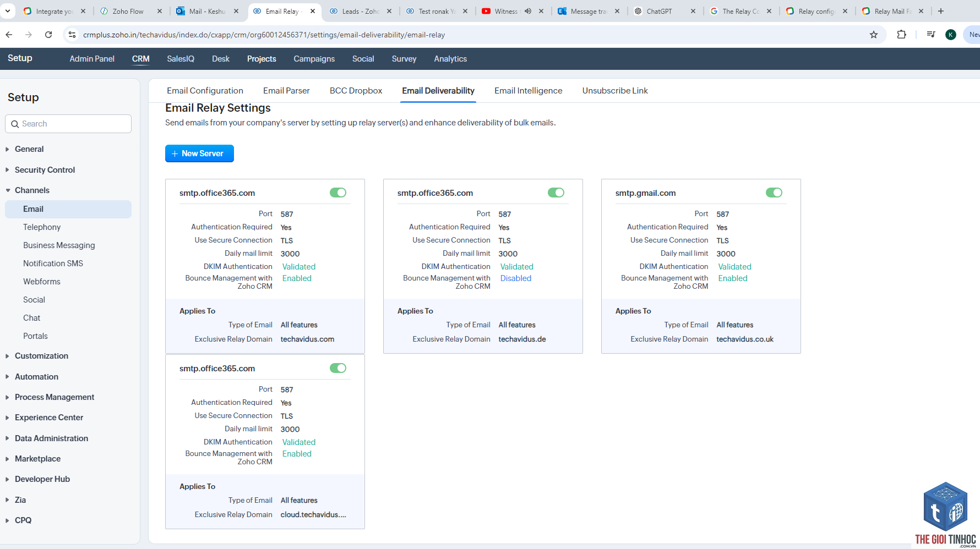980x549 pixels.
Task: Reload the current page
Action: (48, 35)
